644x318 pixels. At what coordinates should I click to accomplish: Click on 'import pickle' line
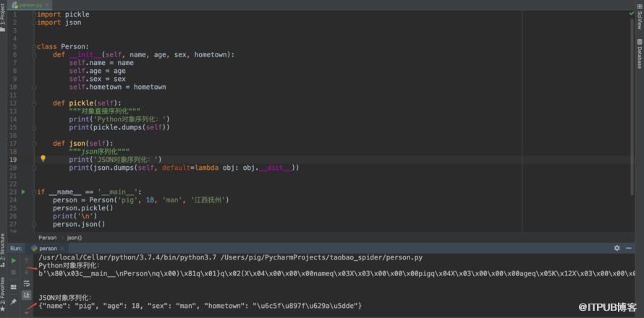(63, 14)
